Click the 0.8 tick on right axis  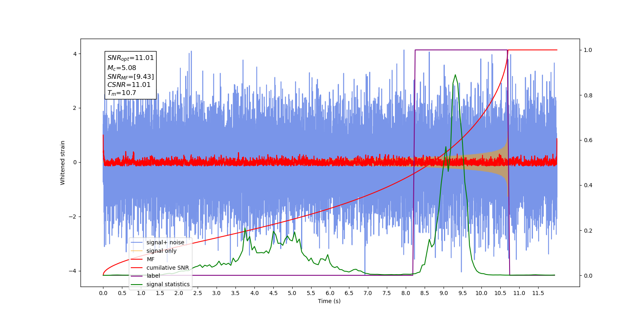coord(588,95)
